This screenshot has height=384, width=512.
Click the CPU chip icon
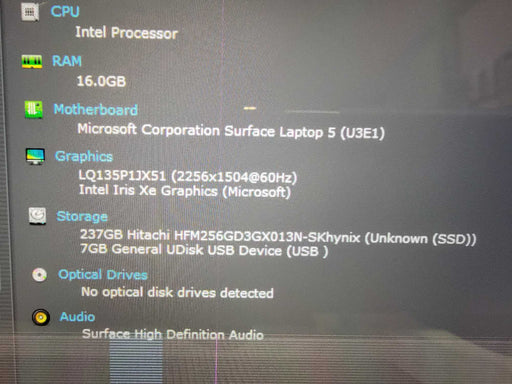tap(30, 12)
